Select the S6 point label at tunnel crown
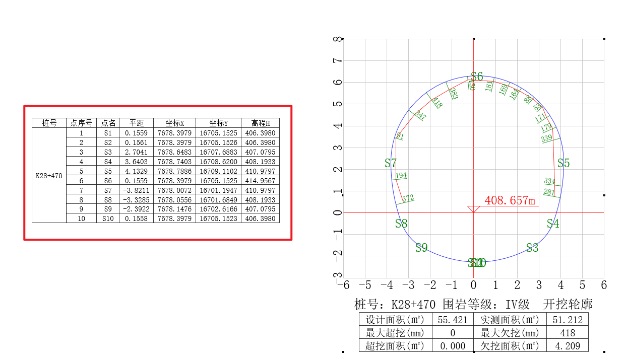This screenshot has width=626, height=364. [x=477, y=77]
